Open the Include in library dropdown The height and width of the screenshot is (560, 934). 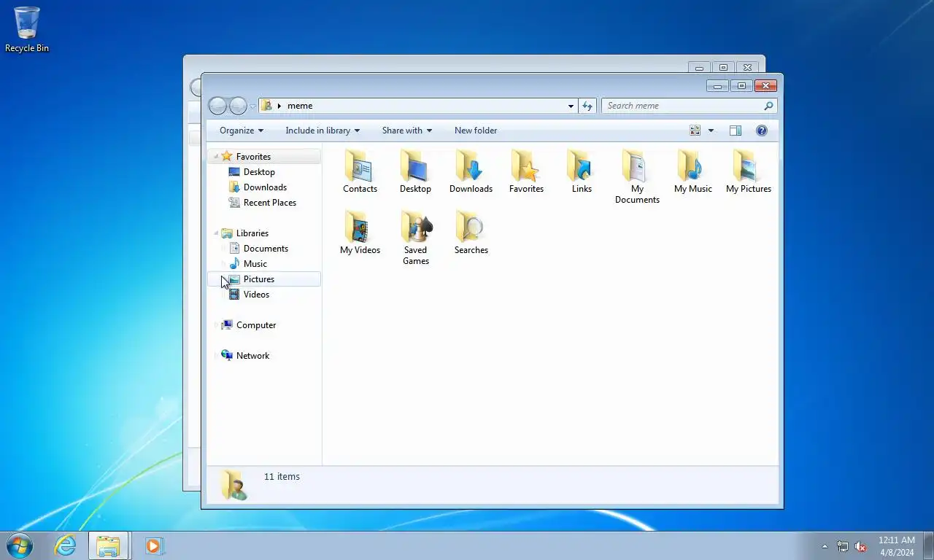(323, 131)
